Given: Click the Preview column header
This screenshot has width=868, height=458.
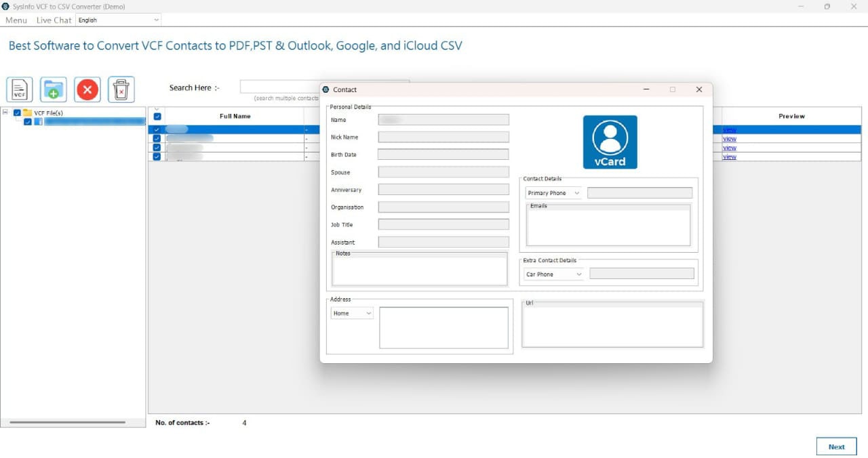Looking at the screenshot, I should coord(791,117).
